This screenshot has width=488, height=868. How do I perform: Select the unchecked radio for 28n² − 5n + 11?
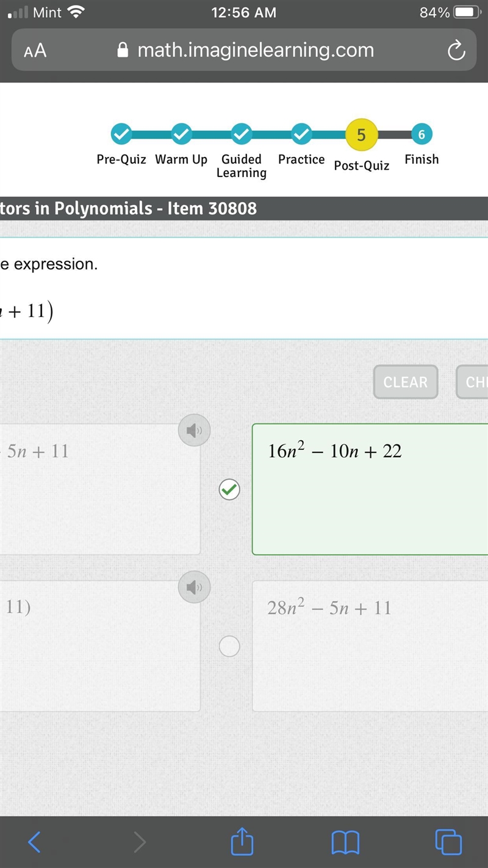pos(229,646)
